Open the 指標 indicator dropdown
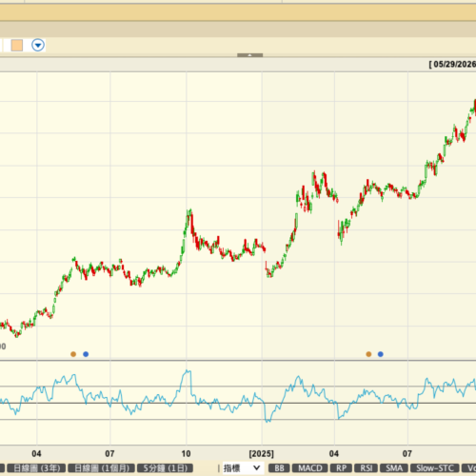 (243, 468)
